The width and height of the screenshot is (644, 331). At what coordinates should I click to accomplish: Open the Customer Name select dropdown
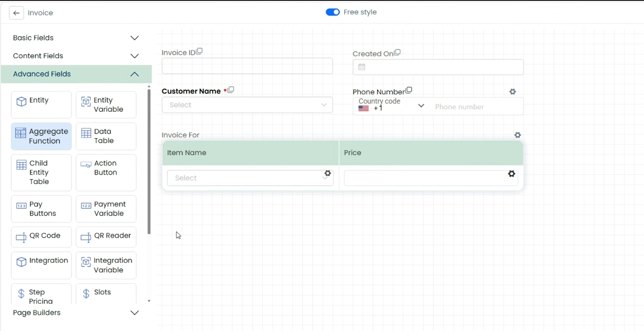click(247, 105)
